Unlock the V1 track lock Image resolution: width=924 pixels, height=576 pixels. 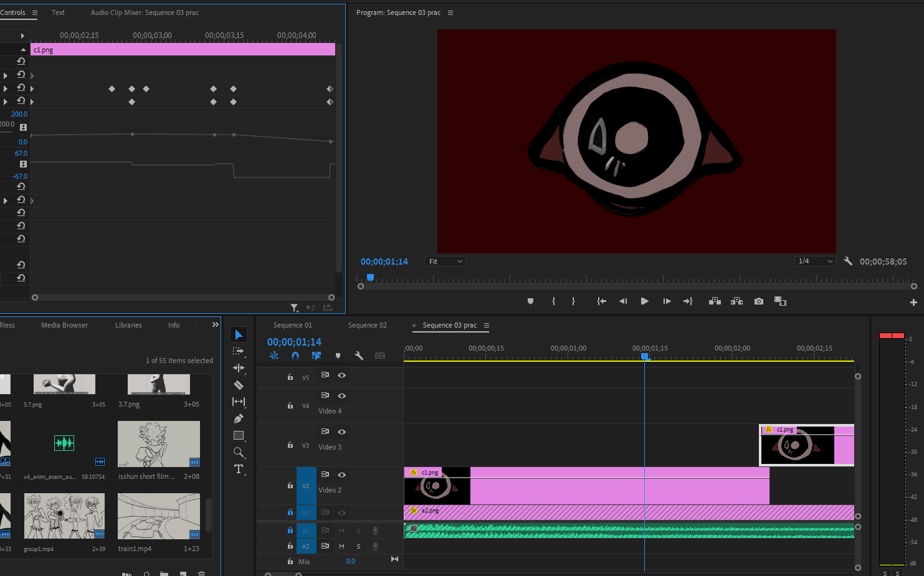click(290, 512)
